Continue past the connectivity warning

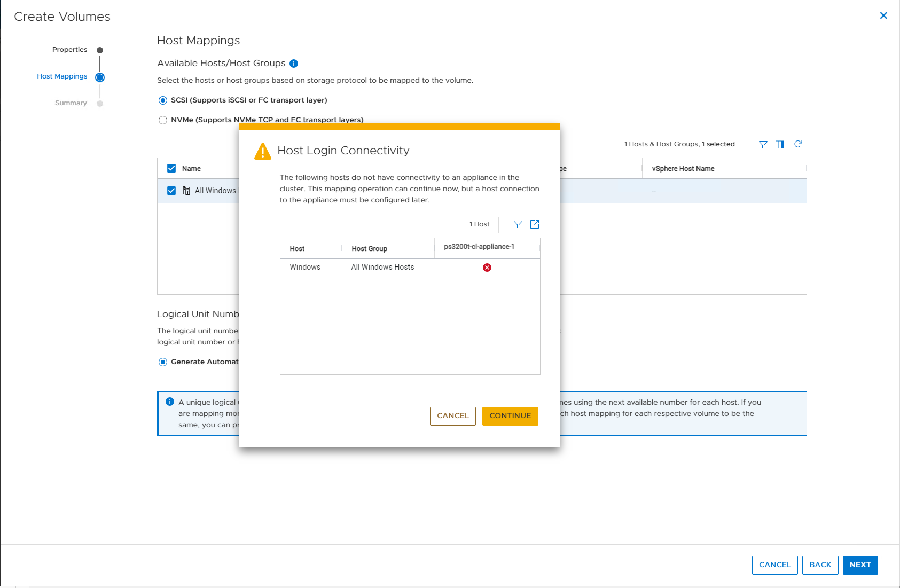pos(510,416)
